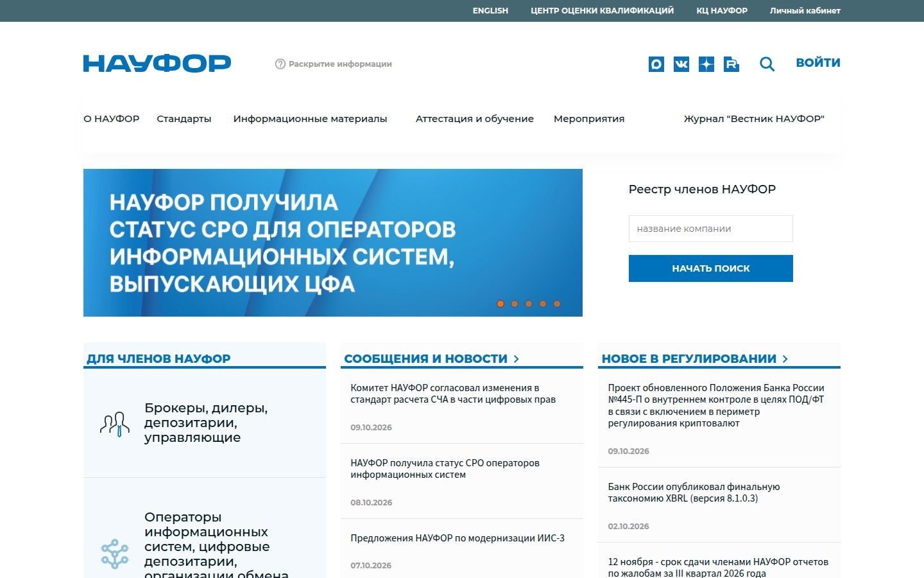This screenshot has height=578, width=924.
Task: Open the Информационные материалы menu
Action: tap(311, 119)
